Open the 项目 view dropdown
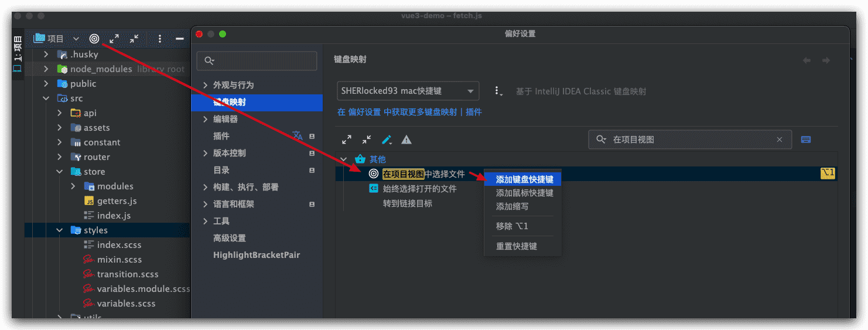Viewport: 868px width, 330px height. click(x=56, y=39)
